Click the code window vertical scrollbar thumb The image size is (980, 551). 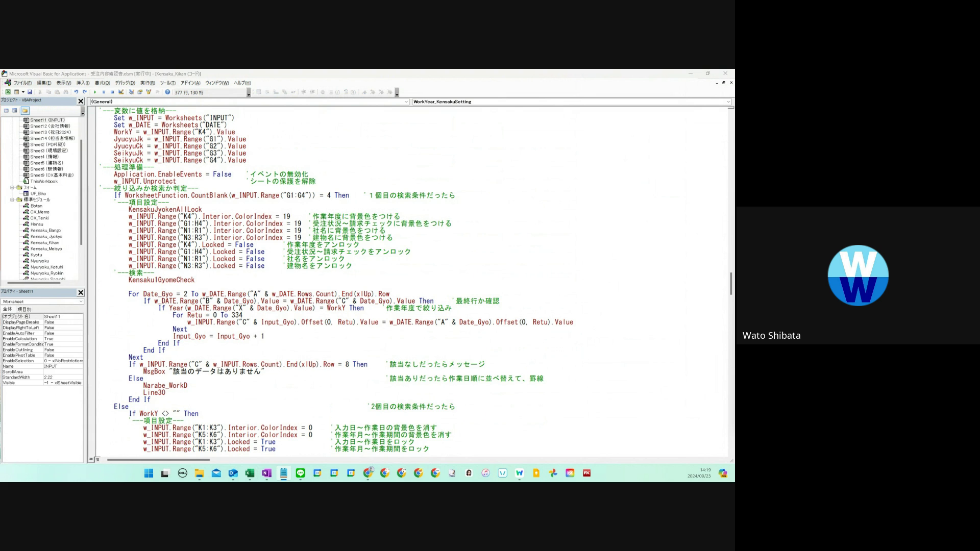click(x=731, y=283)
